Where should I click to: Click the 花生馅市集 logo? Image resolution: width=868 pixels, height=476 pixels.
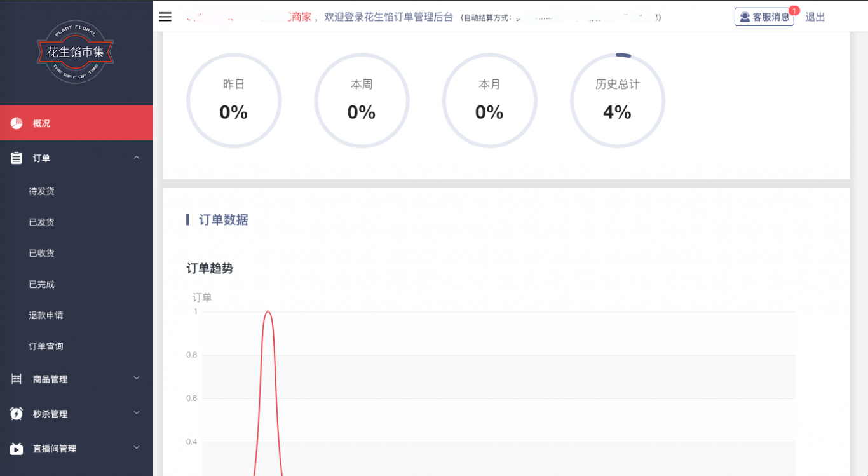point(76,52)
